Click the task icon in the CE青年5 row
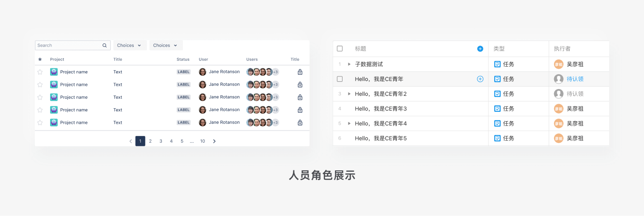644x216 pixels. point(497,138)
